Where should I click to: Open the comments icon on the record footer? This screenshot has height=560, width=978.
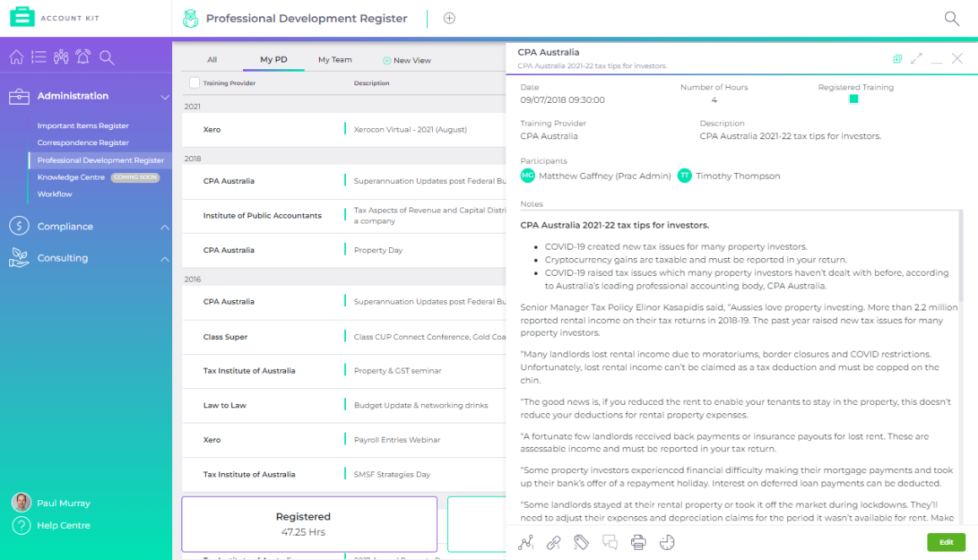[x=610, y=542]
